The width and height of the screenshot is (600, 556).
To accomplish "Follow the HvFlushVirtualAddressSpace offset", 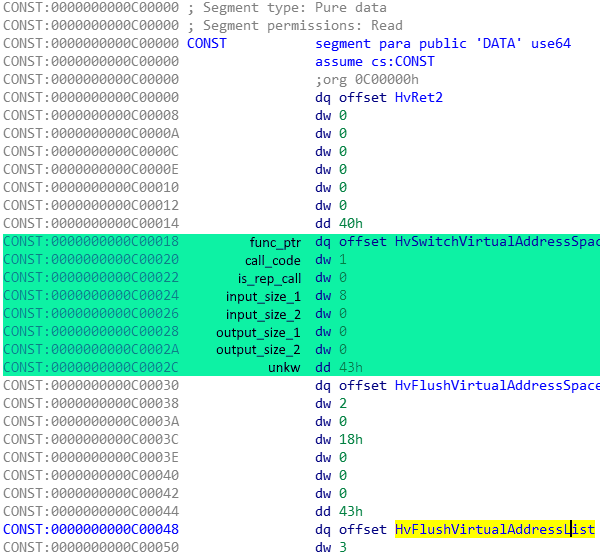I will pyautogui.click(x=497, y=386).
